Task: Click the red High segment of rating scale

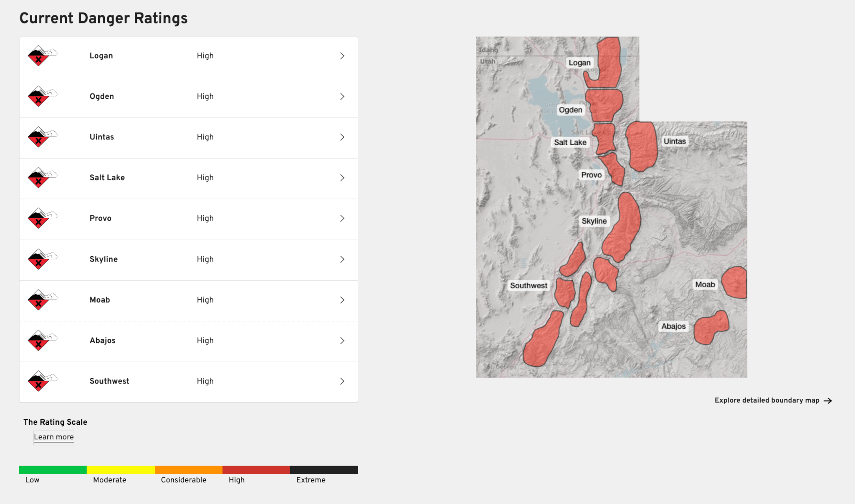Action: coord(256,470)
